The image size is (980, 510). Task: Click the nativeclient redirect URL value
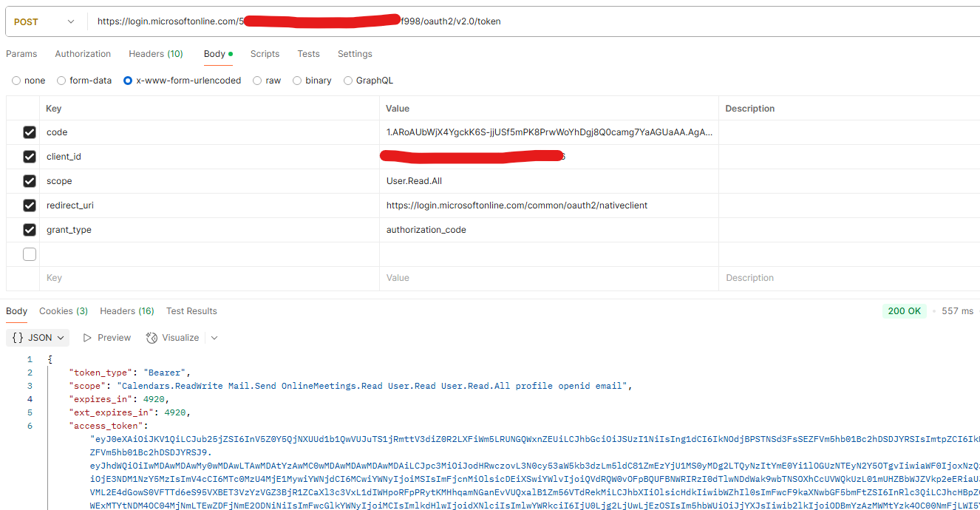pos(548,205)
